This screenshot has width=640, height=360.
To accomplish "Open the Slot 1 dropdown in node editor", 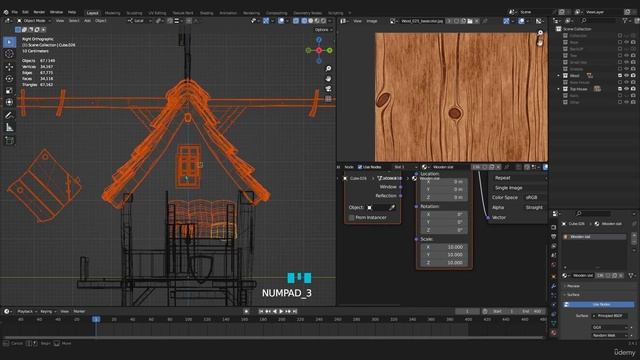I will [405, 167].
